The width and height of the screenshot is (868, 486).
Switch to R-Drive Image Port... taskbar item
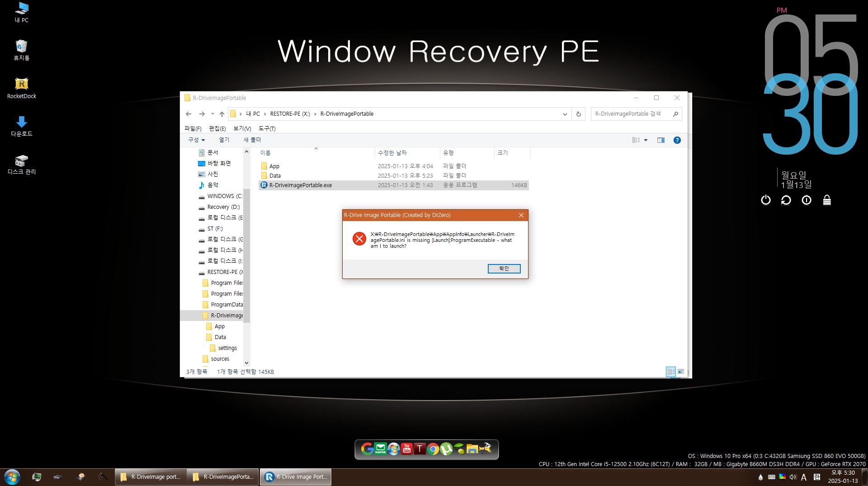[296, 477]
